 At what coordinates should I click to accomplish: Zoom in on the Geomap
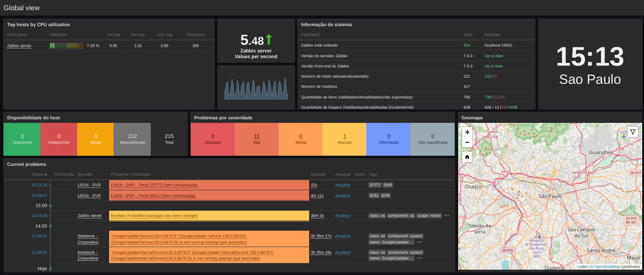467,132
